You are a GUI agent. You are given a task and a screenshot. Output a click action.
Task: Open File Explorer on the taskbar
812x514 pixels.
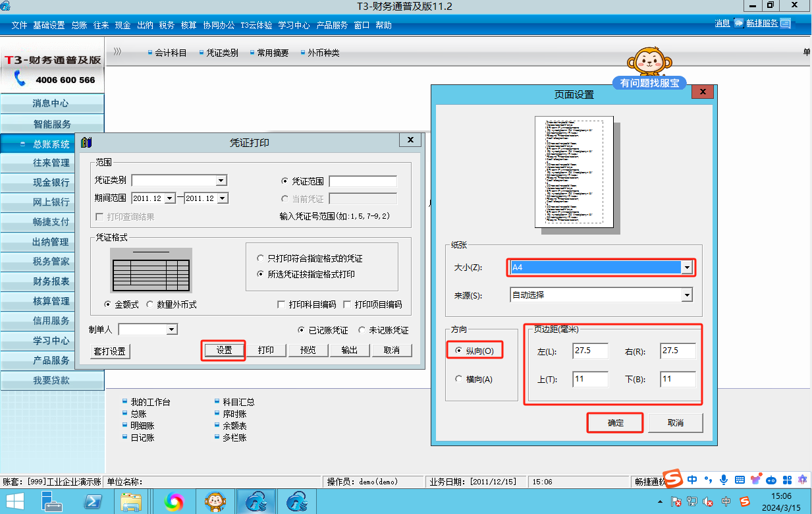(131, 502)
